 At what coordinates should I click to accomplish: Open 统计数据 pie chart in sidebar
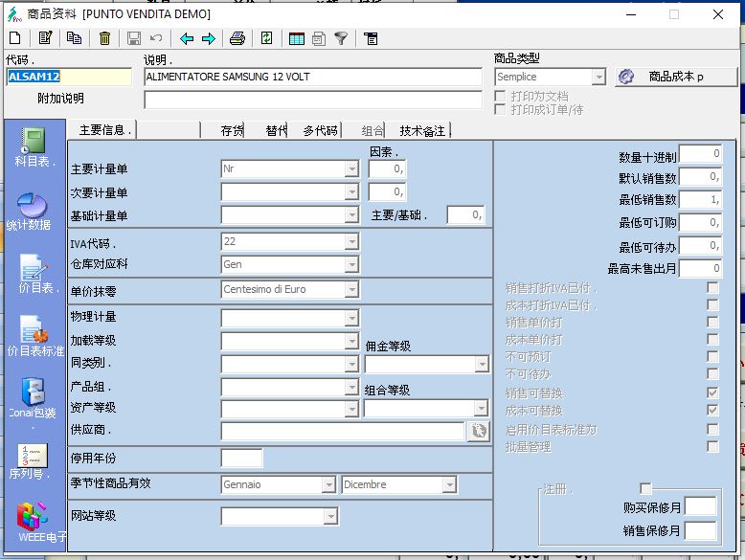click(x=32, y=212)
